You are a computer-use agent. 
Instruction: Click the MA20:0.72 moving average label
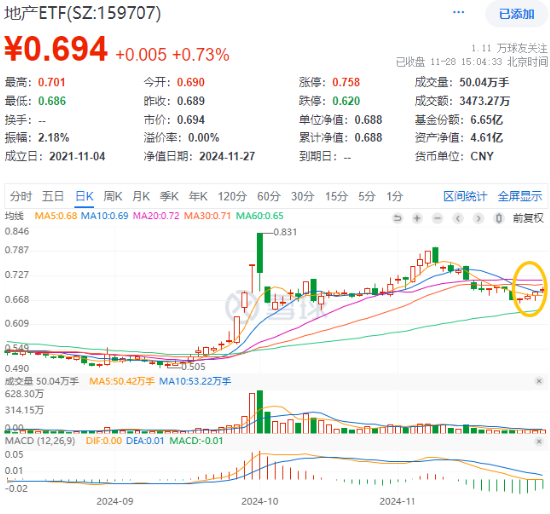[x=156, y=216]
